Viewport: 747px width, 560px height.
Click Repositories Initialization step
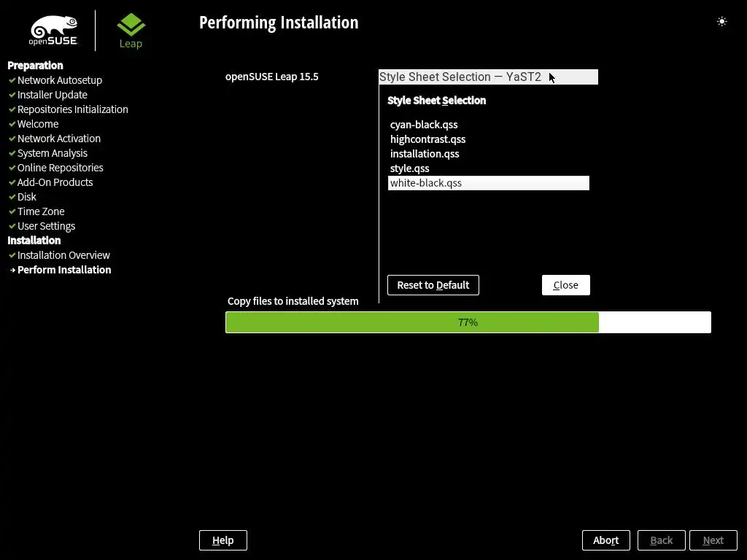72,109
